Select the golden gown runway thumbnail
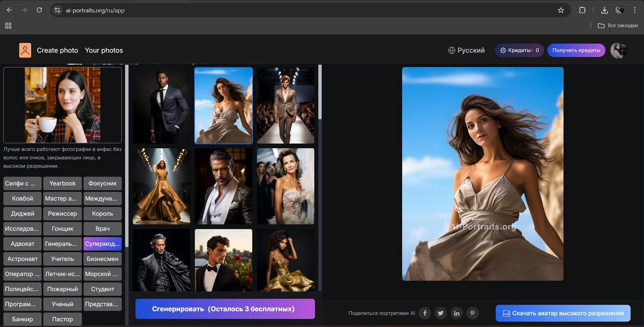644x327 pixels. pyautogui.click(x=161, y=186)
